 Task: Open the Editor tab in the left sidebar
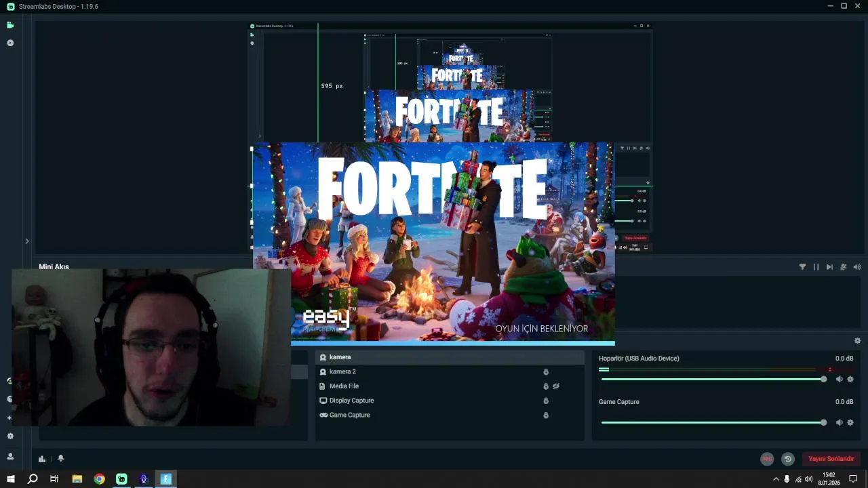pos(10,25)
